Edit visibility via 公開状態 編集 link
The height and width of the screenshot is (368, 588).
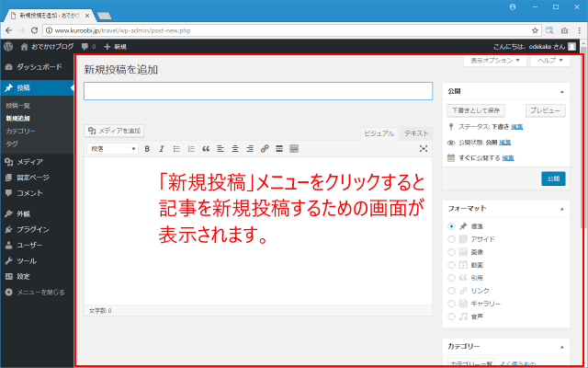click(504, 143)
